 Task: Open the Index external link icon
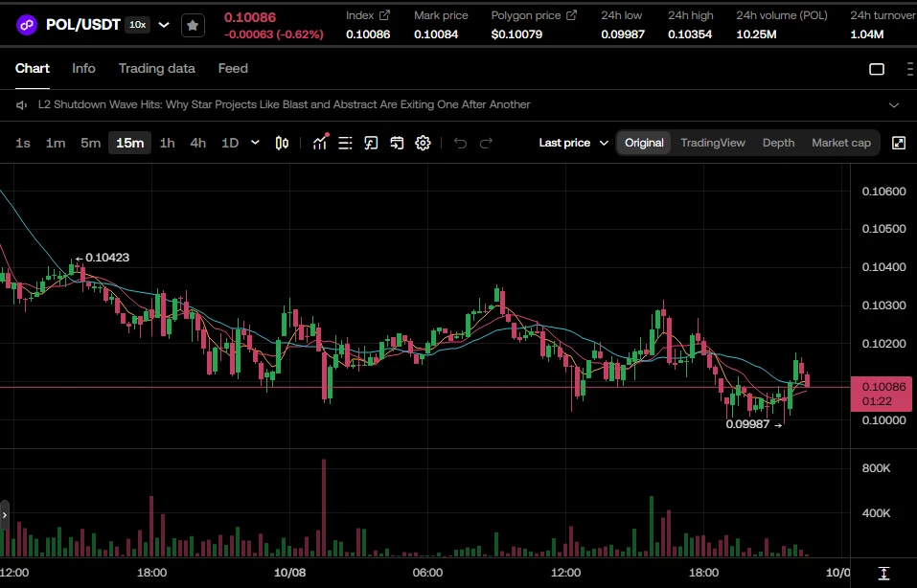tap(384, 15)
